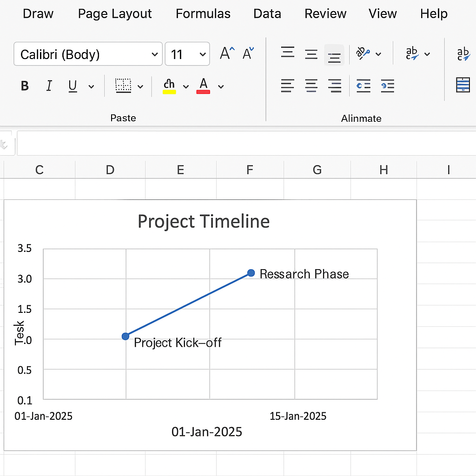Apply the borders icon to the selection
The width and height of the screenshot is (476, 476).
[123, 86]
